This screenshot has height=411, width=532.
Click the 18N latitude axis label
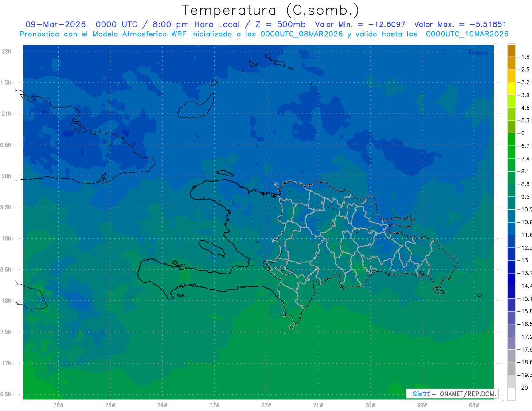(x=7, y=301)
